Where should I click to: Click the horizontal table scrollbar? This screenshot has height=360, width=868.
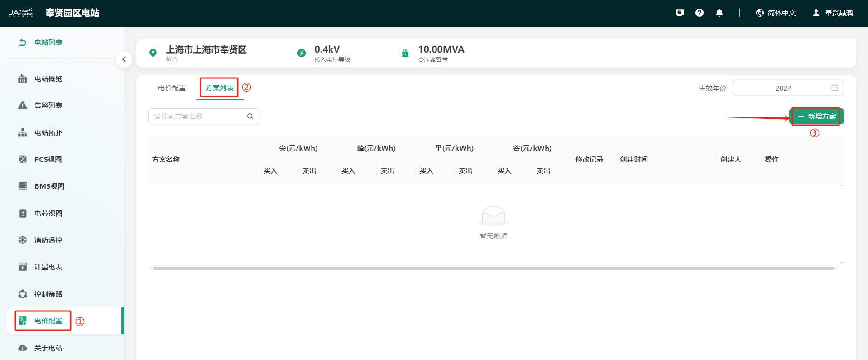pos(493,268)
